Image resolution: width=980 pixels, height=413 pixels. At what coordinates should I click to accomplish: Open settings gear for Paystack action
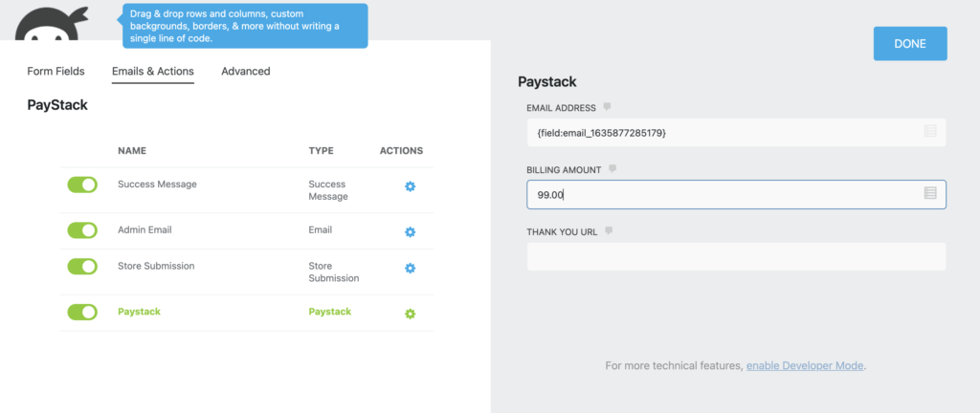pyautogui.click(x=410, y=314)
